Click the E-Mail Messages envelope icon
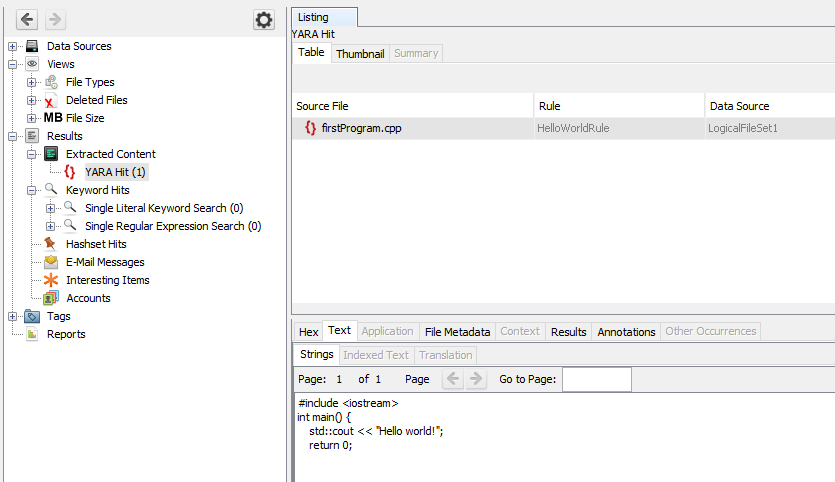835x482 pixels. point(51,262)
